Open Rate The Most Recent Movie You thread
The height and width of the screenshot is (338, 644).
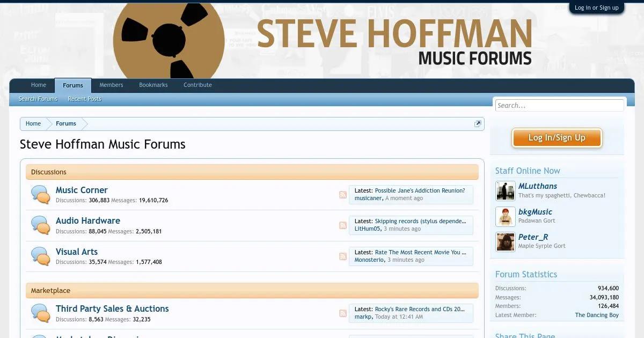click(x=421, y=252)
